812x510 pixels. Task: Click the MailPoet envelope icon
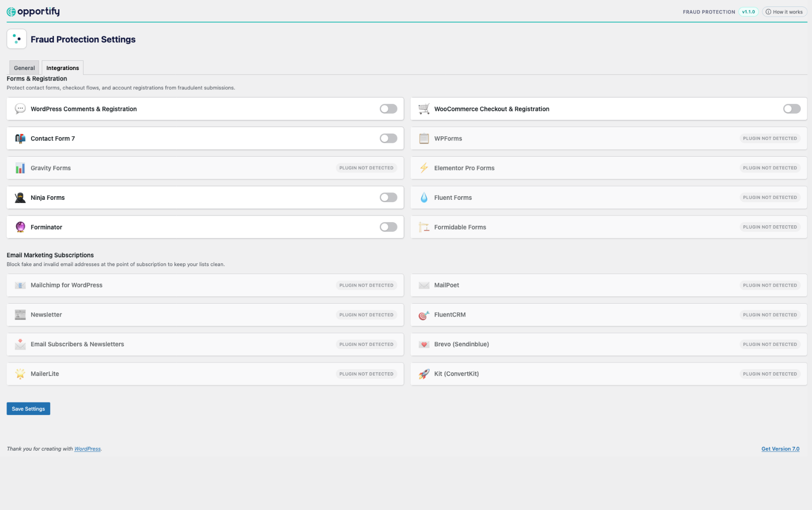pos(424,285)
